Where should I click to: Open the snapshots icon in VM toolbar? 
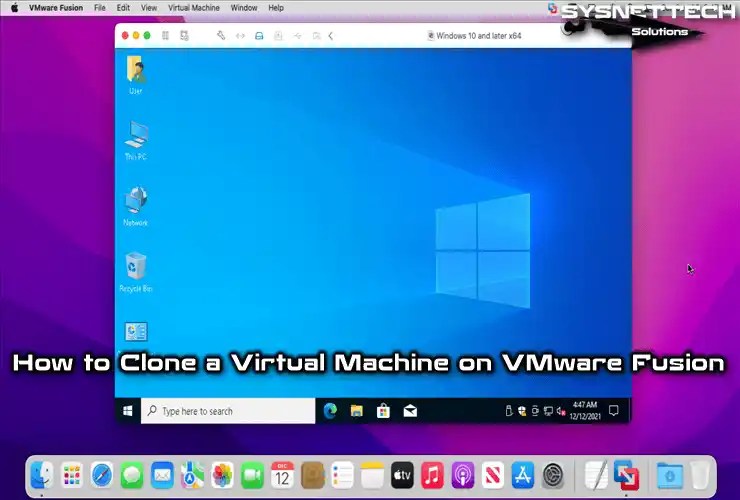coord(185,35)
